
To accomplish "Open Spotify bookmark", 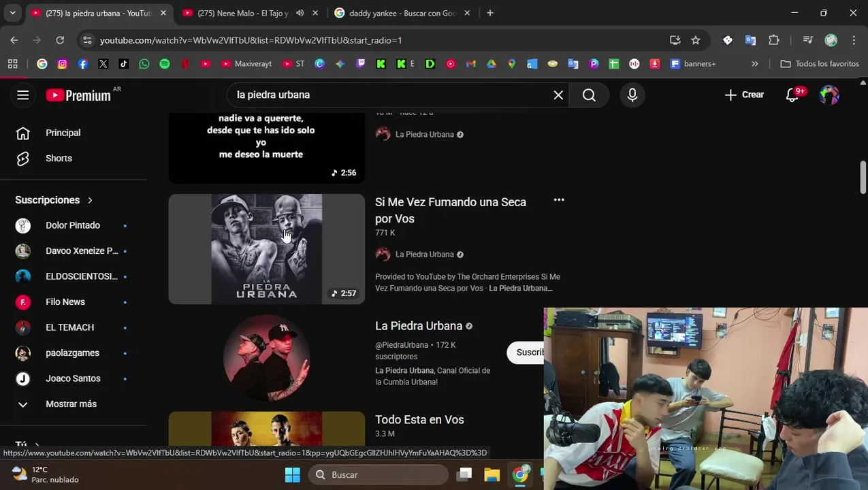I will [x=165, y=64].
